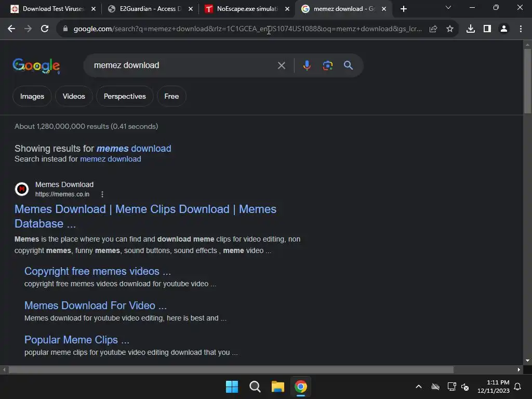Switch to NoEscape.exe simulation tab
The height and width of the screenshot is (399, 532).
coord(247,9)
